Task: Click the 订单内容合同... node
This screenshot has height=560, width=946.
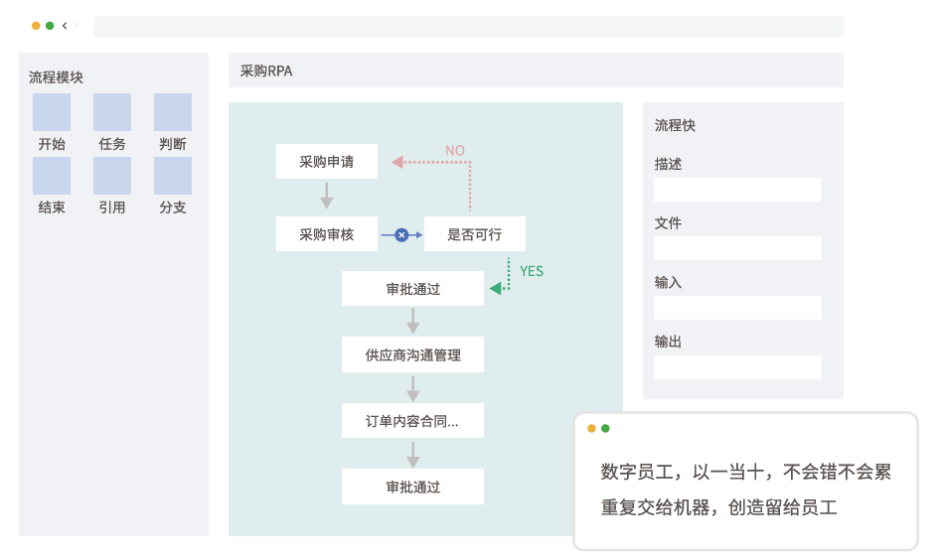Action: point(412,421)
